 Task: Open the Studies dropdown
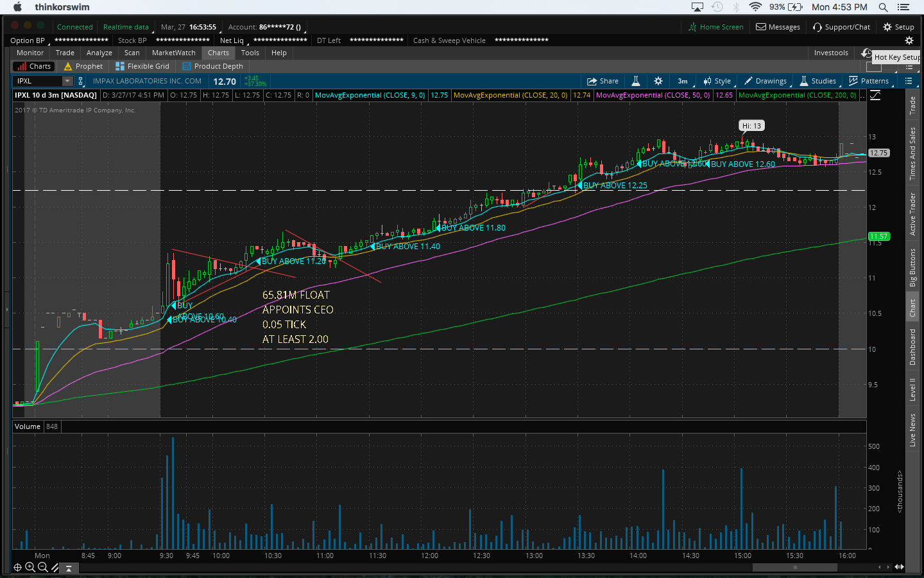pos(818,81)
